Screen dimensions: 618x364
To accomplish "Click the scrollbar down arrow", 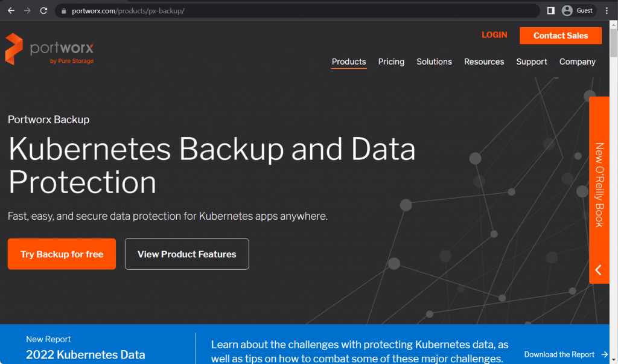I will 614,360.
